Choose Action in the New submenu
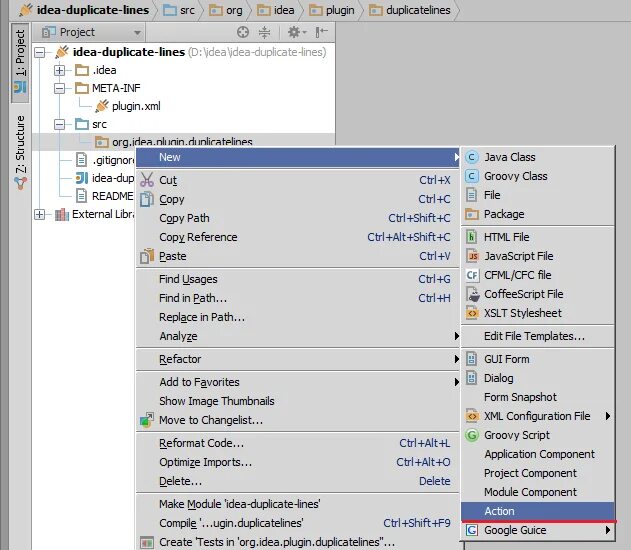 538,511
